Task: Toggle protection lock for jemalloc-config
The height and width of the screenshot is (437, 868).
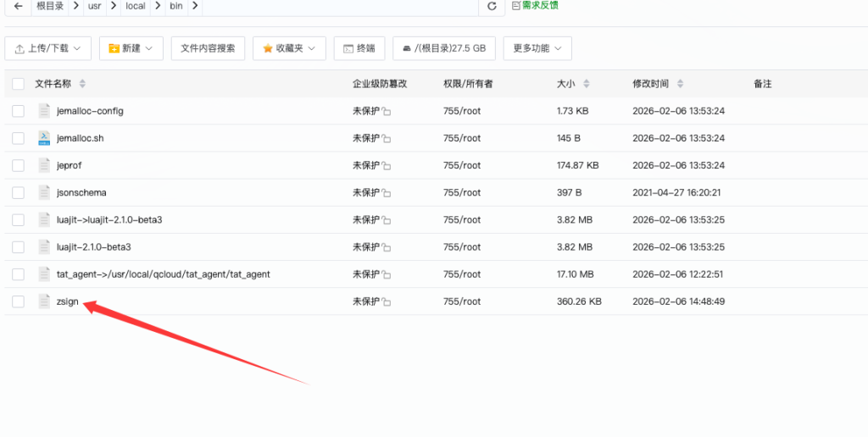Action: pyautogui.click(x=387, y=112)
